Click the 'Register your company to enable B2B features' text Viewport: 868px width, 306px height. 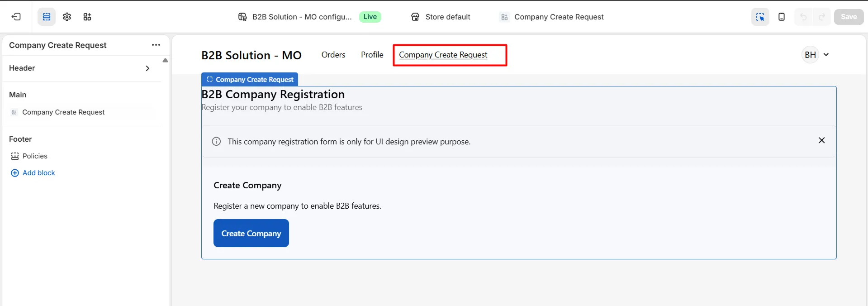[282, 107]
